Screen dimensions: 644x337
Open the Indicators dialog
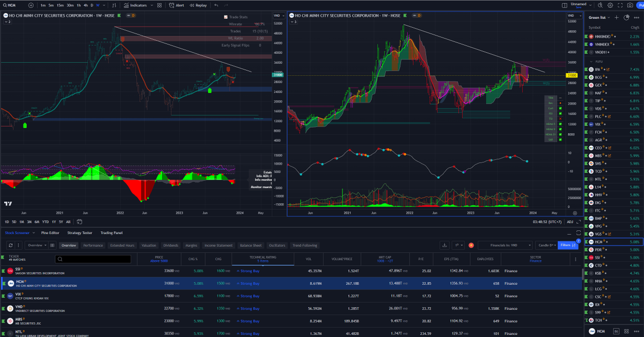click(x=135, y=5)
